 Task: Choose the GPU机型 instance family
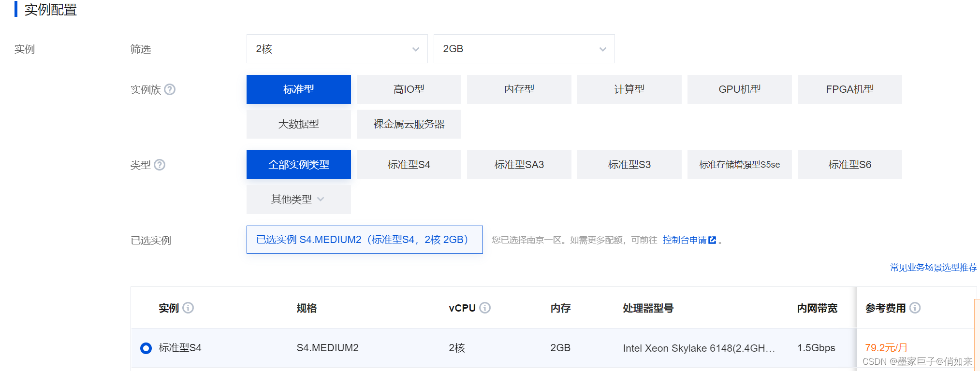(739, 89)
